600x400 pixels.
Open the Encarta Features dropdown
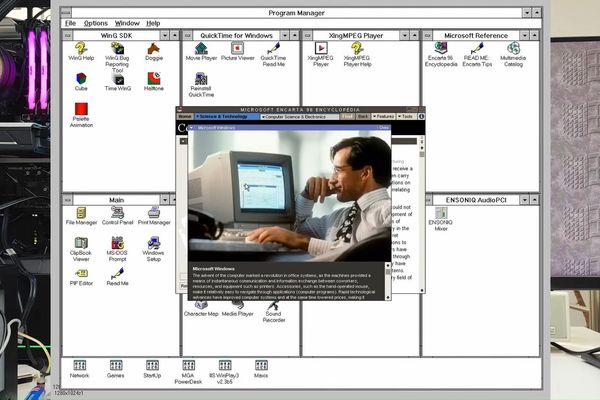pos(384,116)
